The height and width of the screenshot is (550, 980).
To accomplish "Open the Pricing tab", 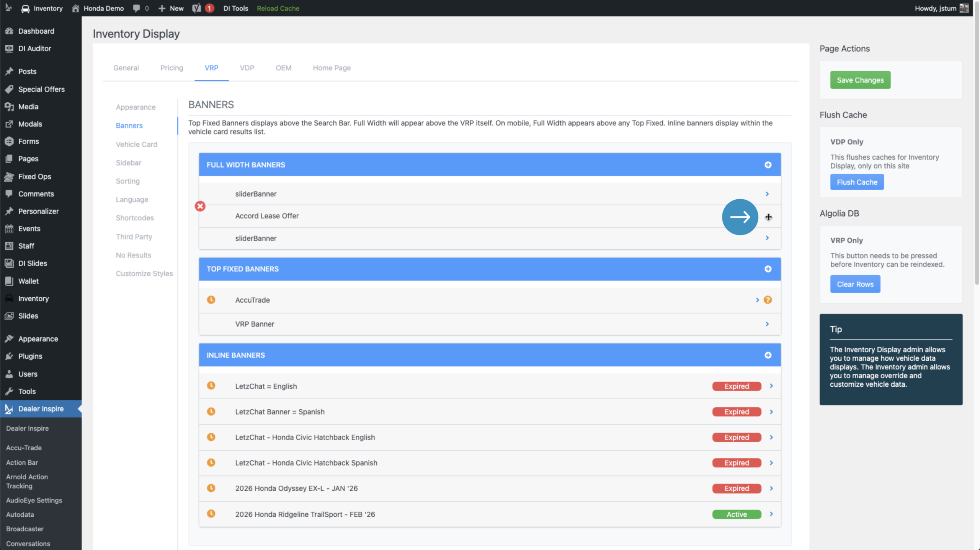I will coord(171,68).
